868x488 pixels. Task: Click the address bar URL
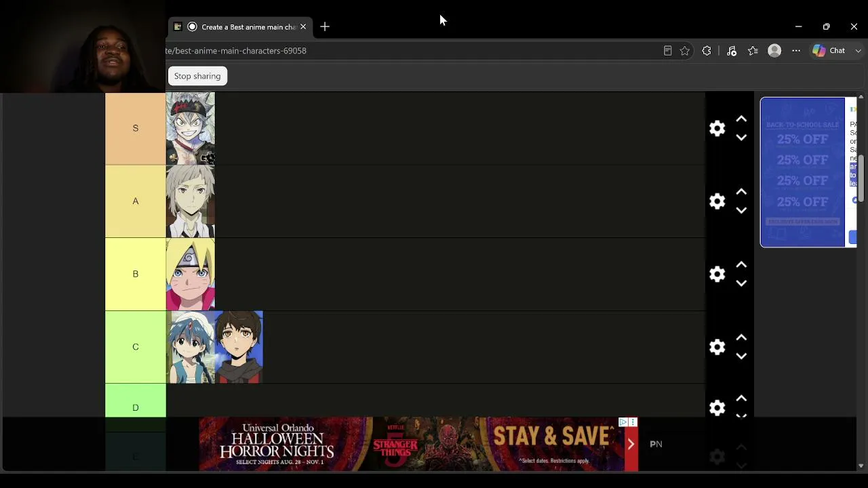point(236,51)
